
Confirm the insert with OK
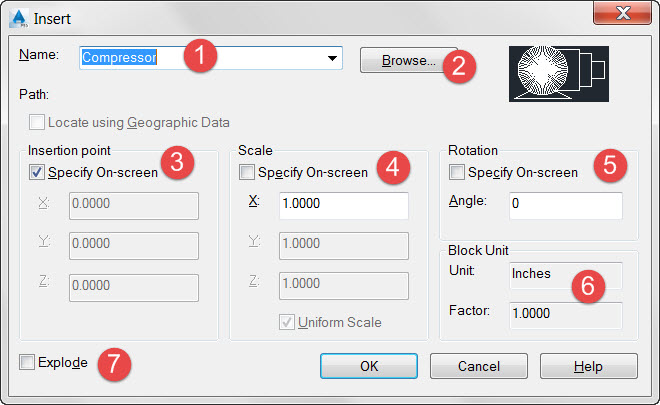tap(369, 366)
